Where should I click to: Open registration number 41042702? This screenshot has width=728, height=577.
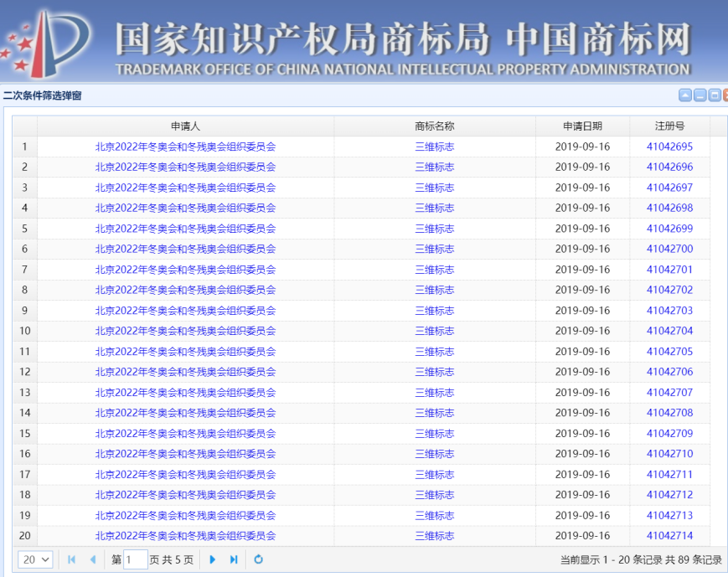click(x=669, y=290)
